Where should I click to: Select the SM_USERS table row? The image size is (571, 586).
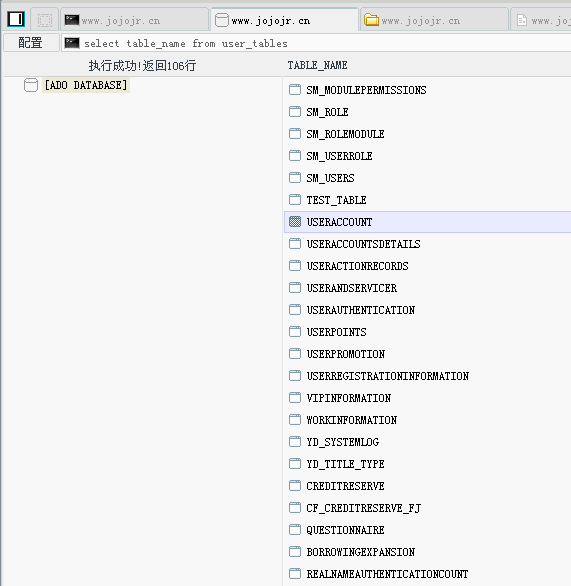click(x=428, y=178)
